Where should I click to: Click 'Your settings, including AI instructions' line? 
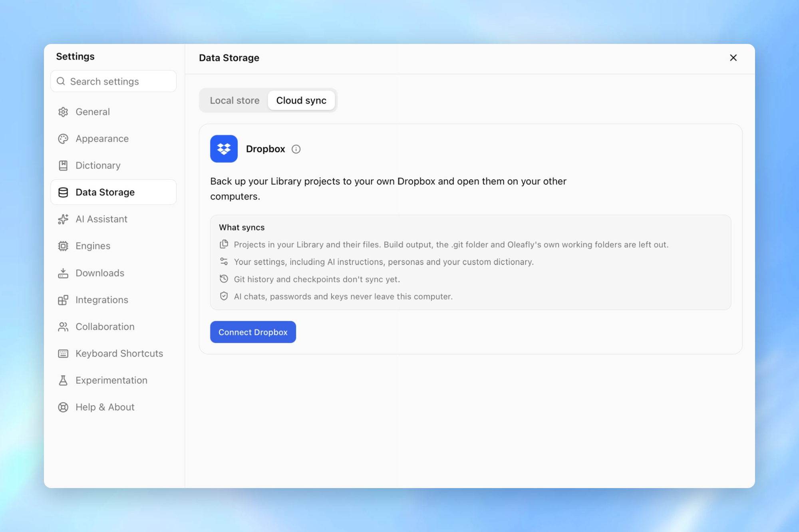(384, 262)
